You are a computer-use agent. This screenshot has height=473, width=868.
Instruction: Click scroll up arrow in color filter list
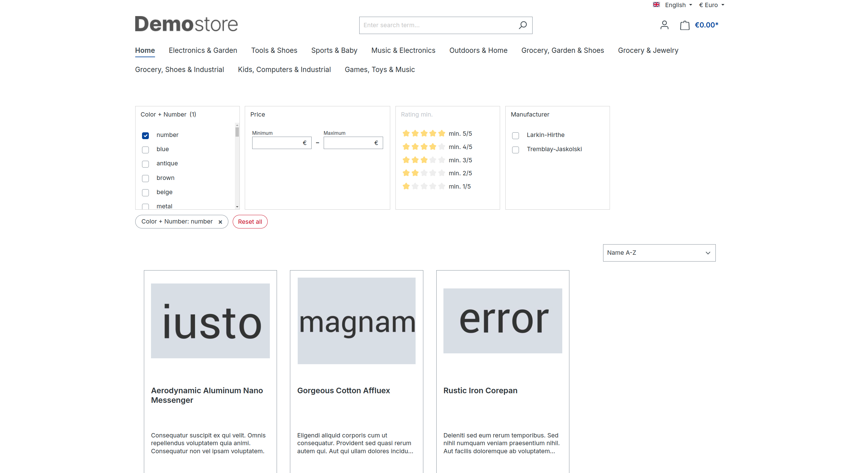(x=237, y=125)
